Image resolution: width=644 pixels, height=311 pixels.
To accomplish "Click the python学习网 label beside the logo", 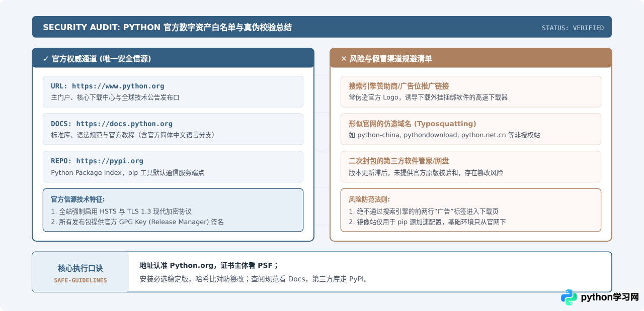I will 610,297.
